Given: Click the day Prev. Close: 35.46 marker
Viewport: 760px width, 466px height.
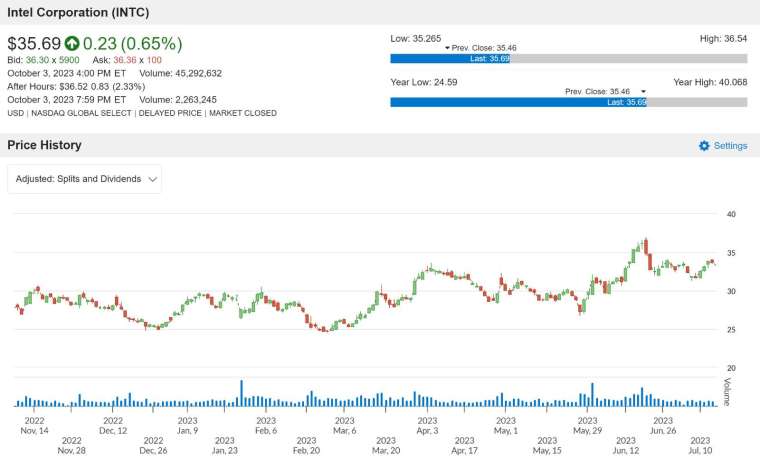Looking at the screenshot, I should coord(480,48).
